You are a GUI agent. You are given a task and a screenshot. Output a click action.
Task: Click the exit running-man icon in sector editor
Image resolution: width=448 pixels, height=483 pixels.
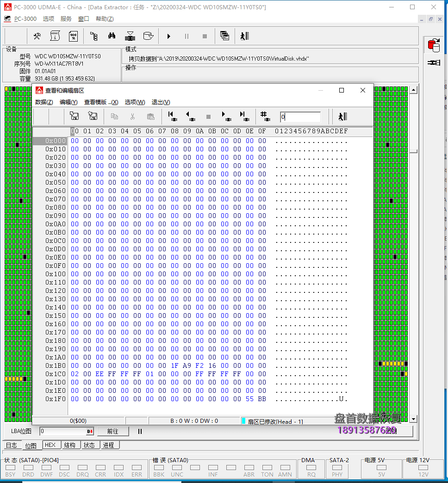[342, 117]
